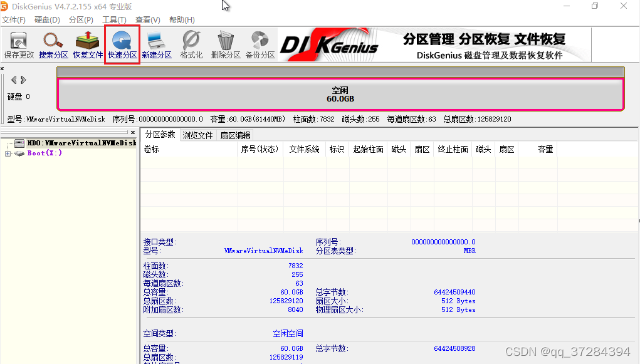Click the 64424509440 total bytes value
The image size is (640, 364).
[x=454, y=292]
